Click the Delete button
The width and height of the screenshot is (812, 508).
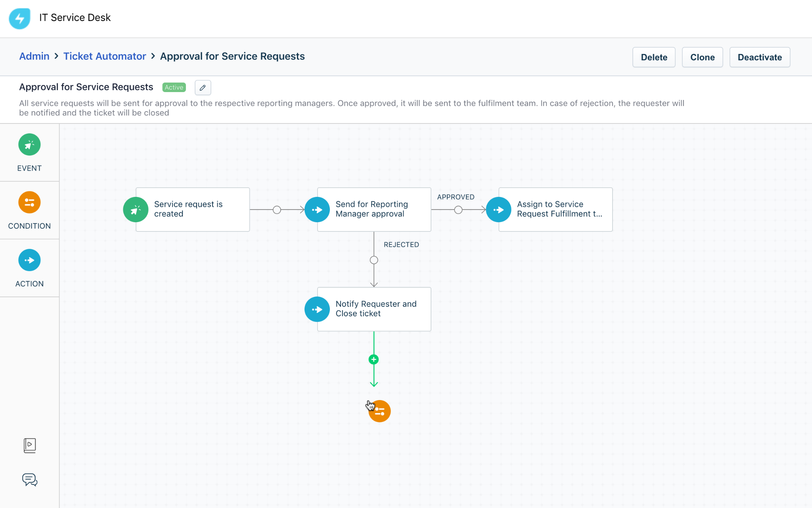coord(653,57)
